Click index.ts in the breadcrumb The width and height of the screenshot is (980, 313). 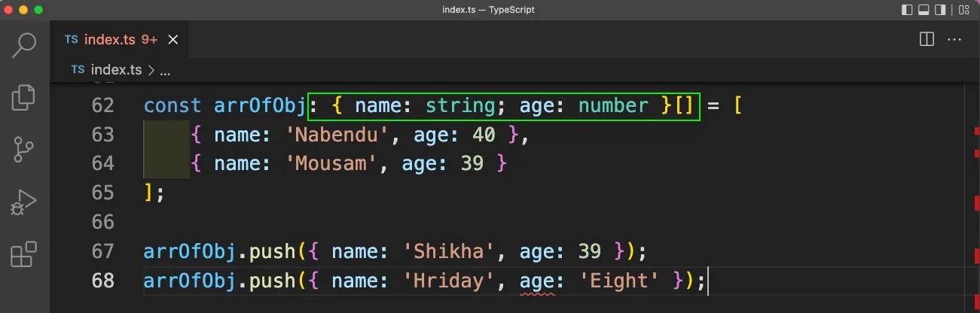tap(116, 70)
